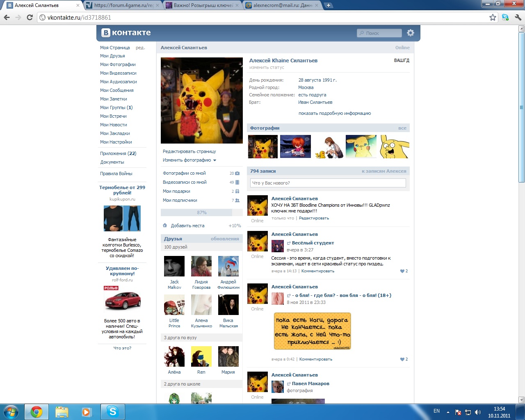Click the Chrome icon on the taskbar
This screenshot has width=525, height=420.
point(37,412)
